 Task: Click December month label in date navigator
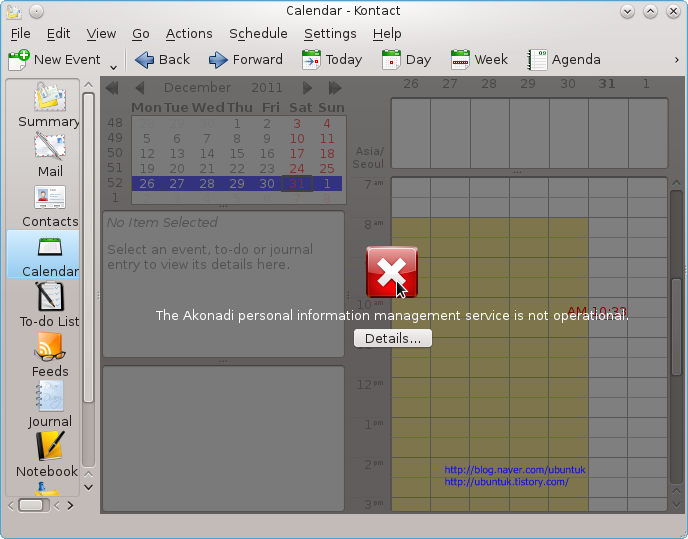click(x=197, y=88)
